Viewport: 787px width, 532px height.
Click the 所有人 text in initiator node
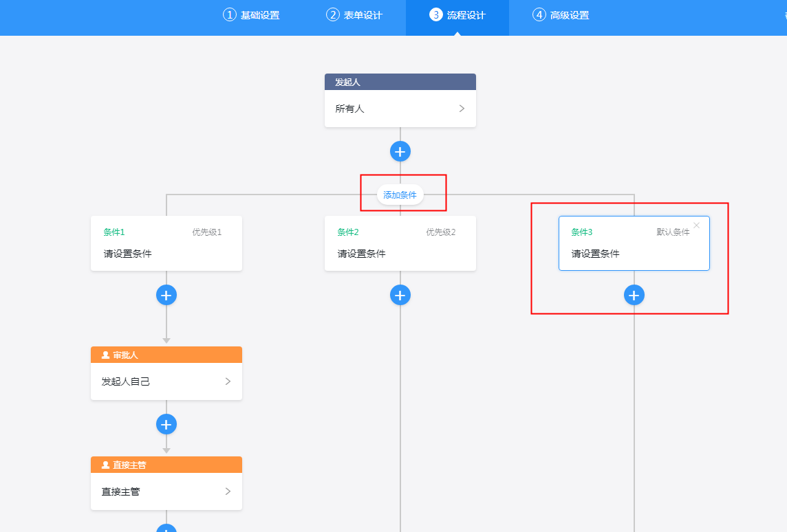350,109
